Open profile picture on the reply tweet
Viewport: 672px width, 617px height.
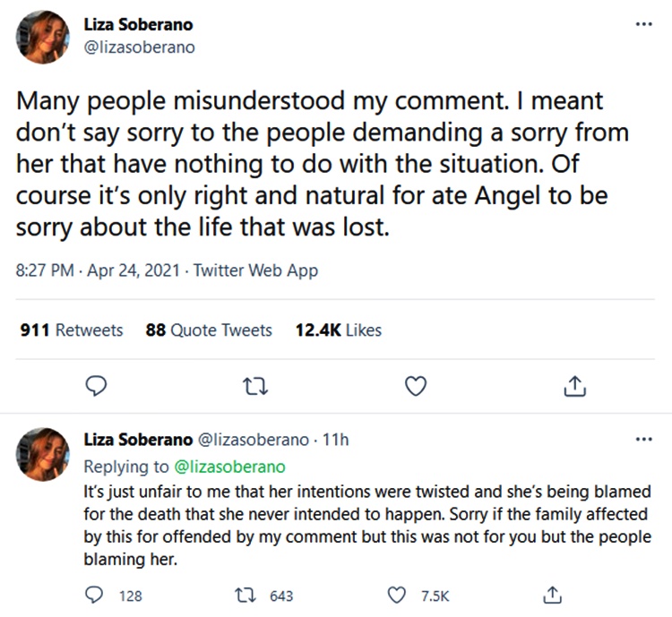[x=40, y=454]
